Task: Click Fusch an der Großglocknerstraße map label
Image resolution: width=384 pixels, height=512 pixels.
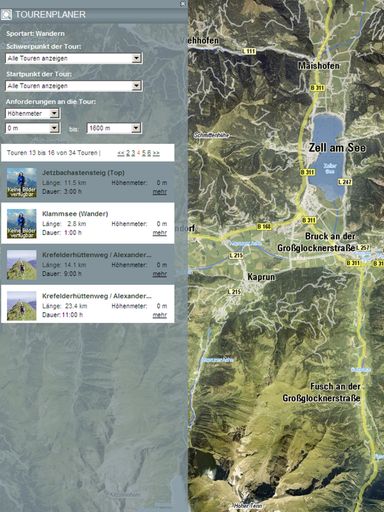Action: [321, 392]
